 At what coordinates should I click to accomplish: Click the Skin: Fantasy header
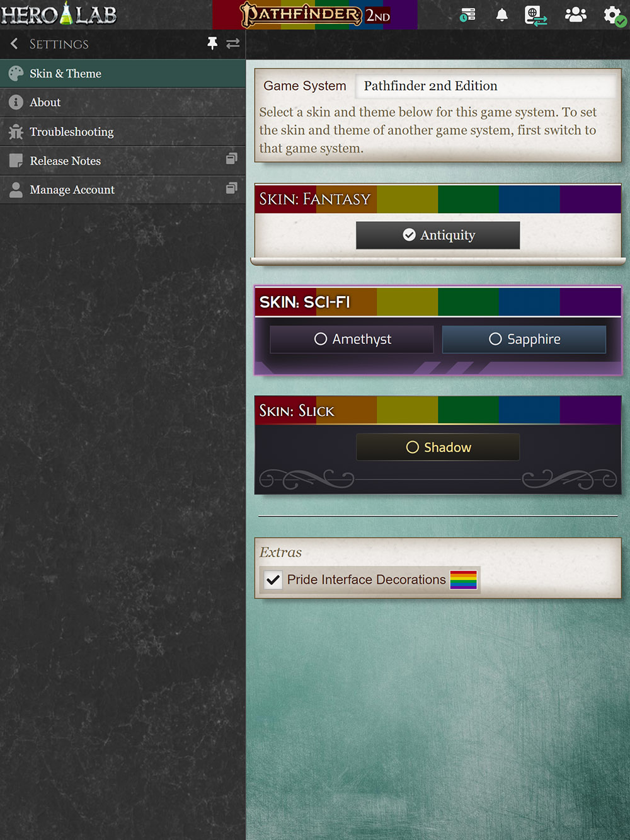click(438, 199)
